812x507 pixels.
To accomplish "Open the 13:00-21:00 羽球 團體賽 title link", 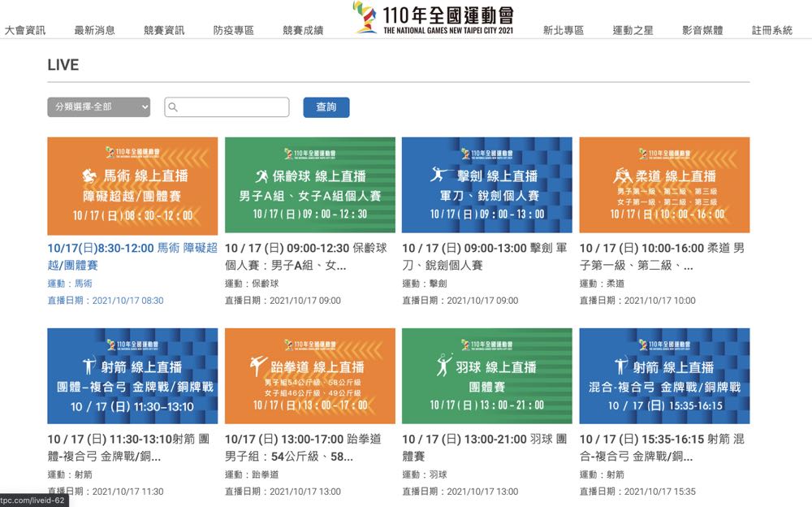I will point(485,448).
